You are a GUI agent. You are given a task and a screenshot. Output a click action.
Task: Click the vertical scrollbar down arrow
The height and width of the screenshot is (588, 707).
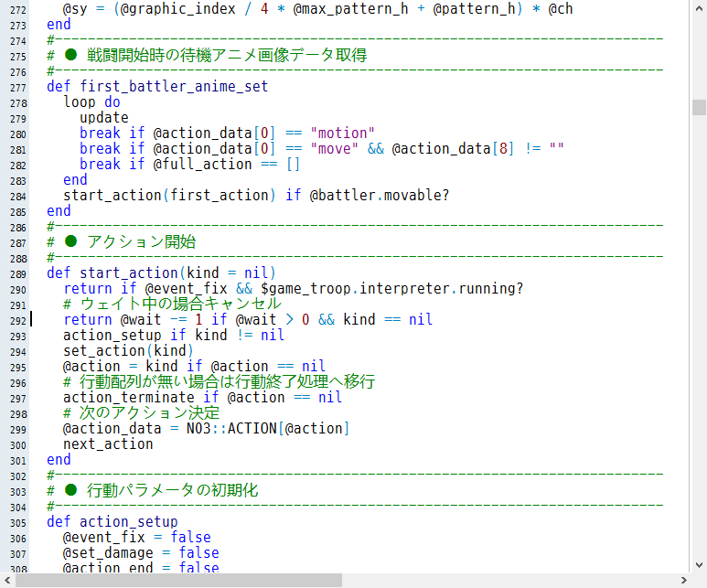pos(699,565)
